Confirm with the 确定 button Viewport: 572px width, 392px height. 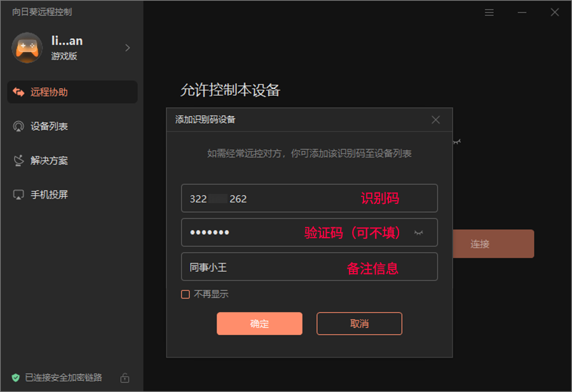click(x=259, y=323)
